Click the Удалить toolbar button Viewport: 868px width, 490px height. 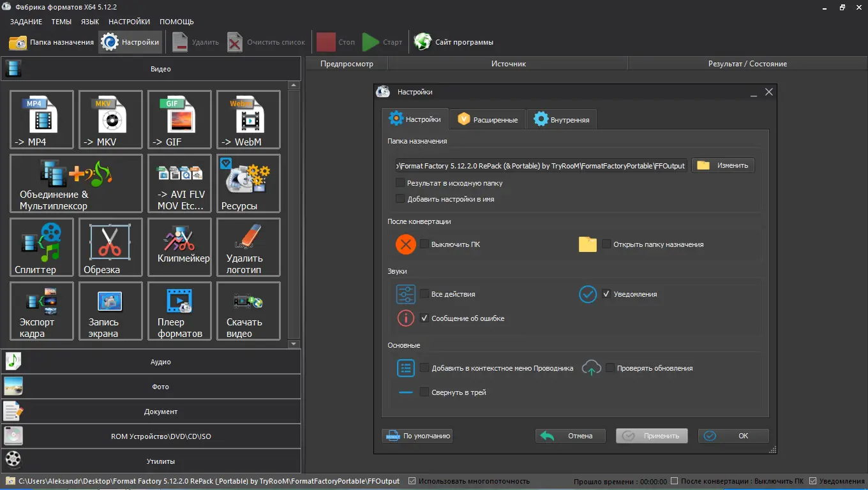tap(196, 42)
